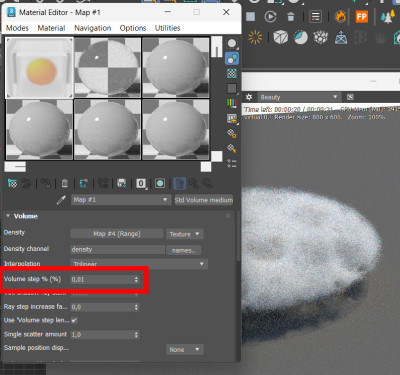
Task: Open the Utilities menu
Action: 167,28
